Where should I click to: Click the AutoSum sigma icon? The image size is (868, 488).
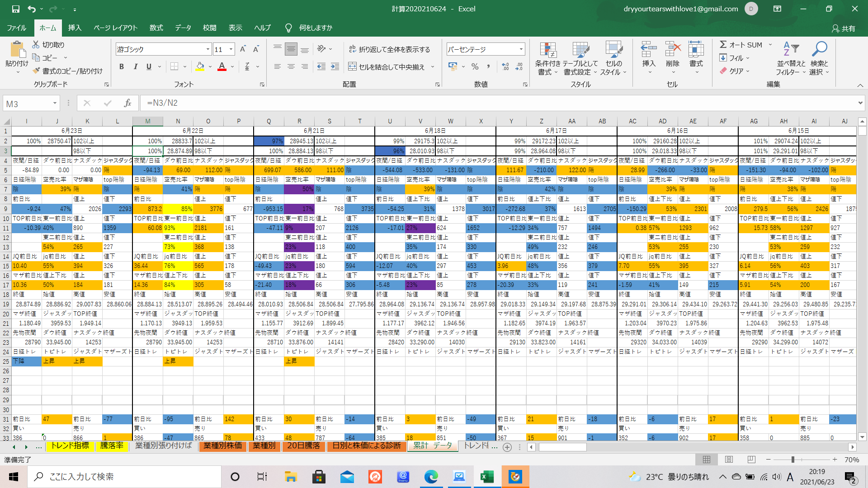723,45
